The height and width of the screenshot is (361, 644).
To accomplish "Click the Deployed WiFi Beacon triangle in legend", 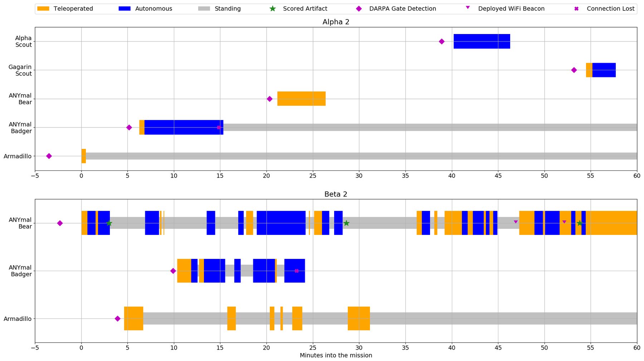I will [468, 7].
